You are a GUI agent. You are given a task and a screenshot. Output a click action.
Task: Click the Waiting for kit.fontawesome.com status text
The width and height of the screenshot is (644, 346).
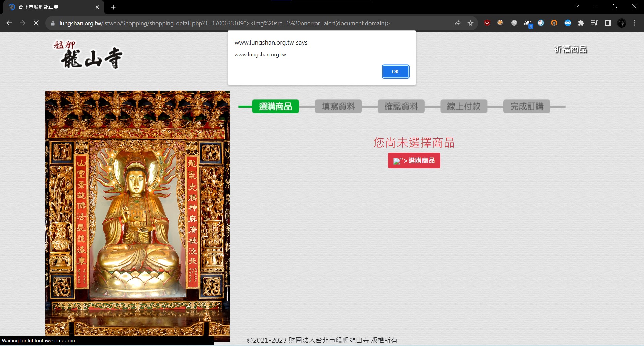pyautogui.click(x=40, y=340)
